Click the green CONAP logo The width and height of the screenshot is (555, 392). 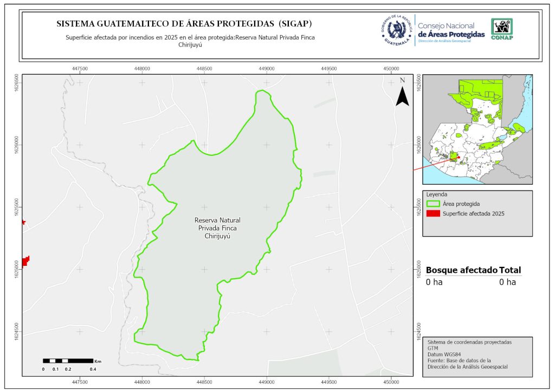pyautogui.click(x=501, y=29)
